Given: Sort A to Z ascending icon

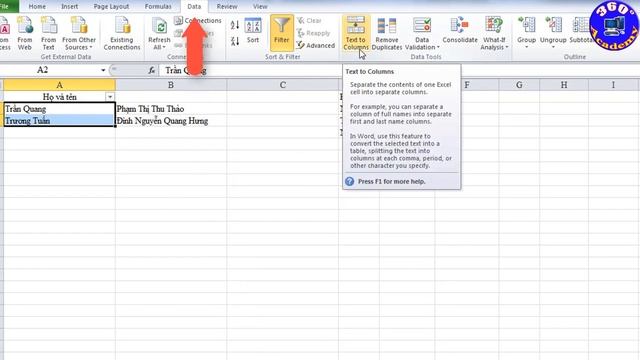Looking at the screenshot, I should (x=235, y=25).
